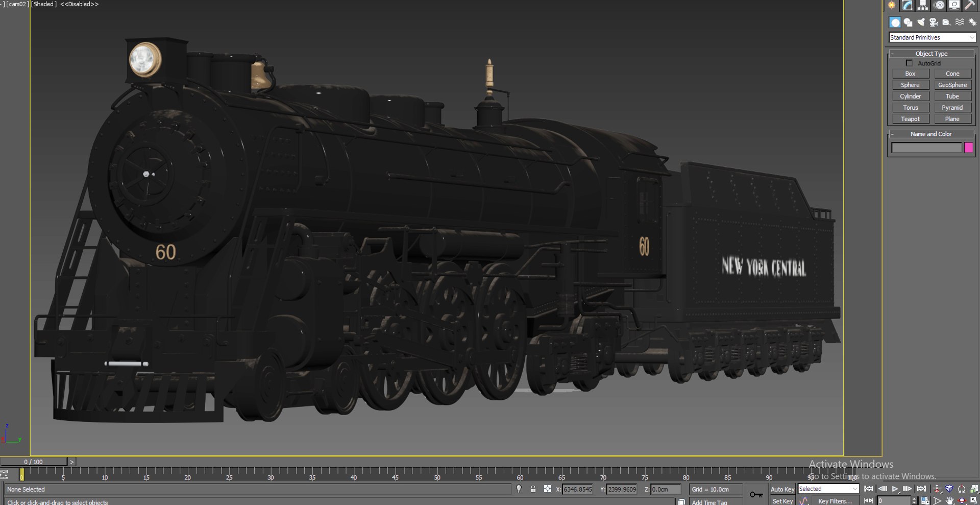Enable the AutoGrid checkbox

(x=909, y=63)
